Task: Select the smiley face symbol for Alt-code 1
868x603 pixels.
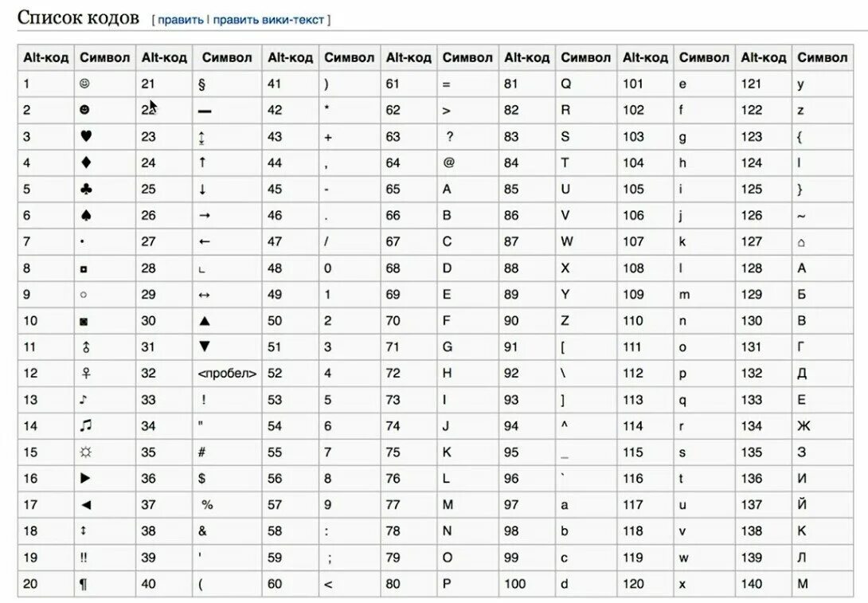Action: (x=84, y=84)
